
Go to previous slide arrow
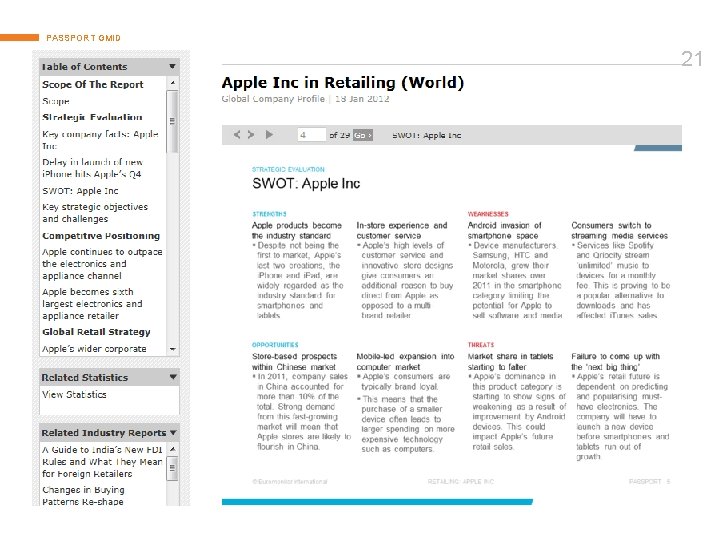coord(237,135)
